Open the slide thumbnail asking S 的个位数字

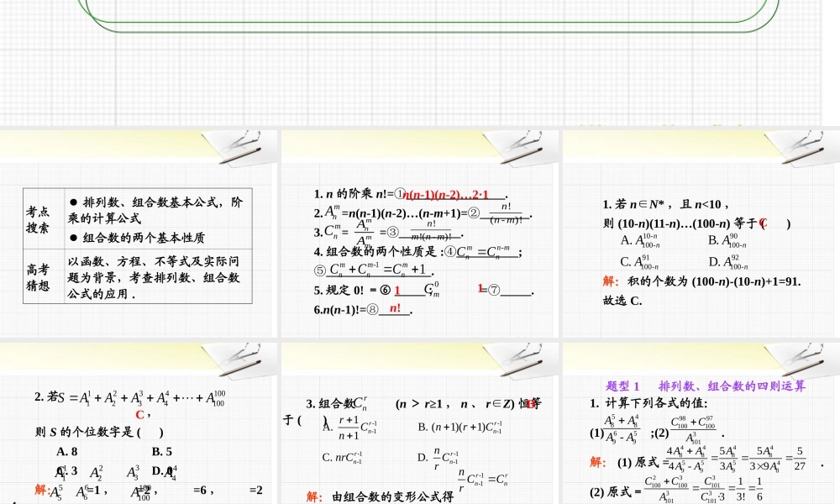(139, 423)
